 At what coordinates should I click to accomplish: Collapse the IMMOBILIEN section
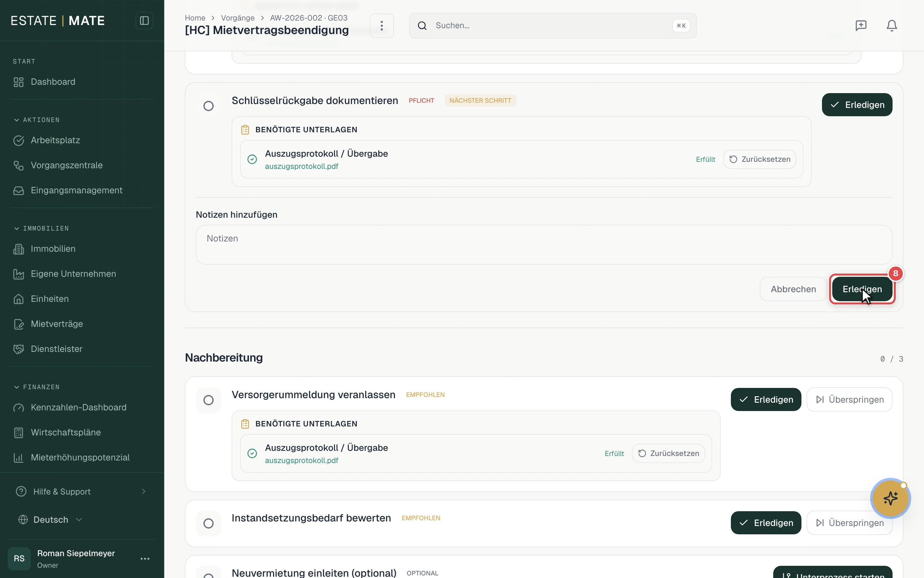pyautogui.click(x=17, y=229)
